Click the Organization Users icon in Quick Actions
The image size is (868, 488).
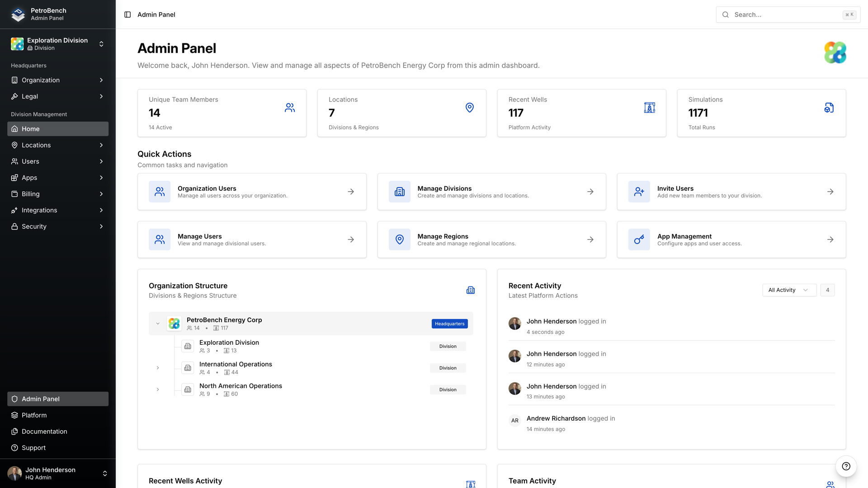[x=159, y=192]
